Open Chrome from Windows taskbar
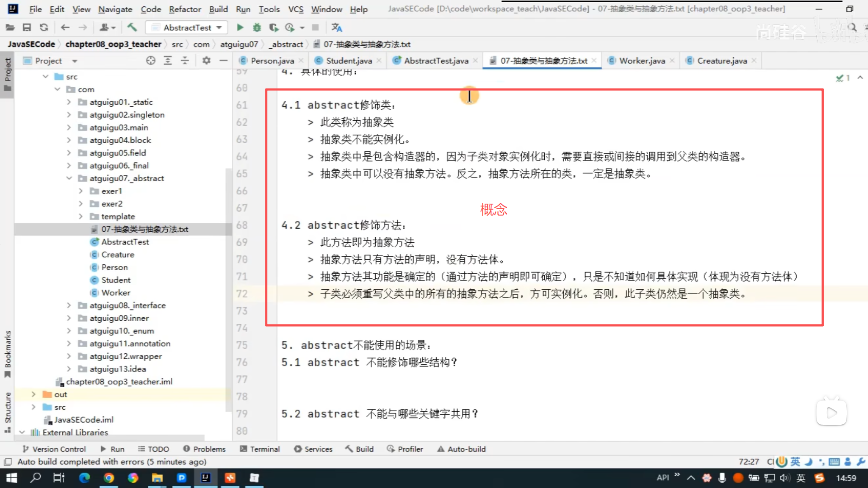The image size is (868, 488). pos(108,478)
